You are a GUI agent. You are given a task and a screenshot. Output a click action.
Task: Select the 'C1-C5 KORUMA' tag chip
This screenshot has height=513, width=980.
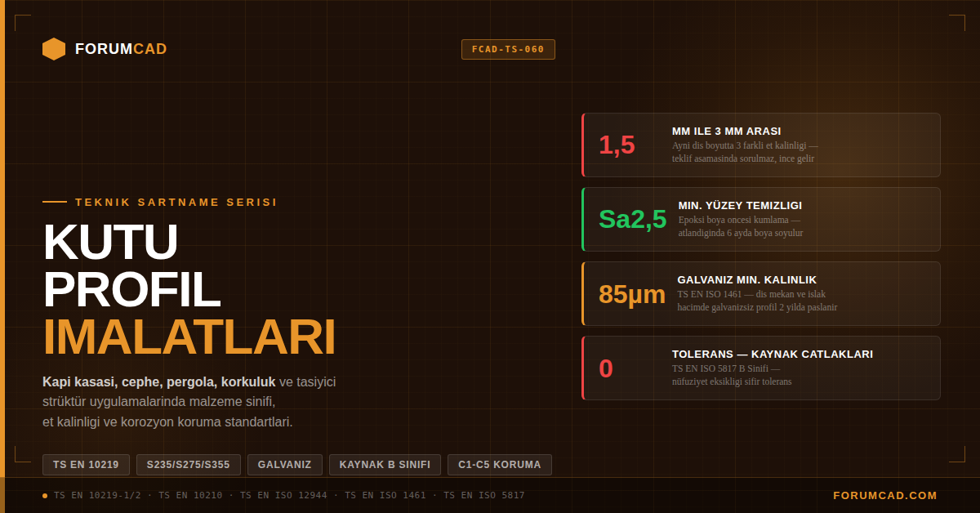point(500,465)
